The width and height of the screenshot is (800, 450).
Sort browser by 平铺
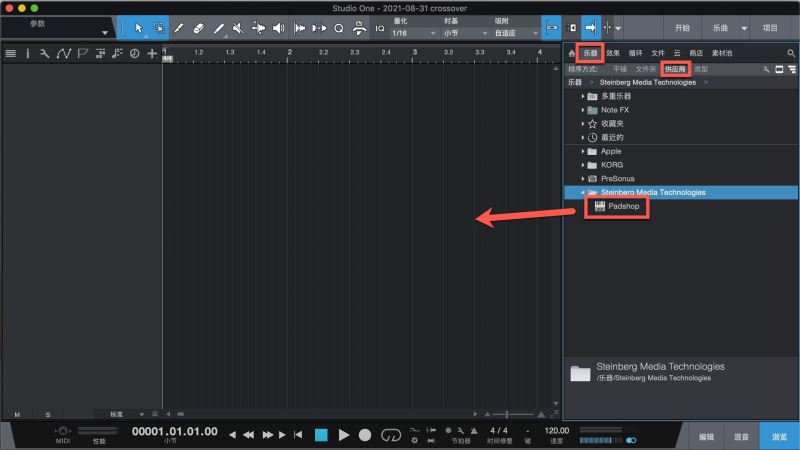pyautogui.click(x=620, y=69)
